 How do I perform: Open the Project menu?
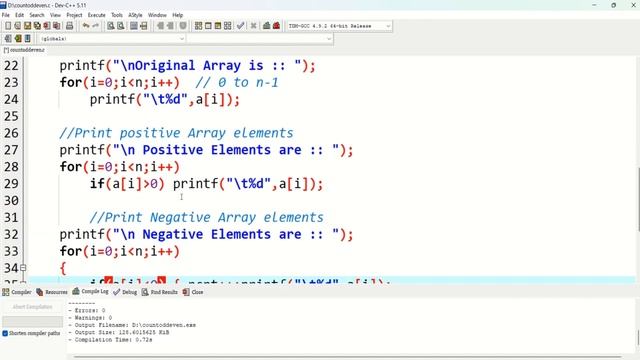pyautogui.click(x=74, y=15)
